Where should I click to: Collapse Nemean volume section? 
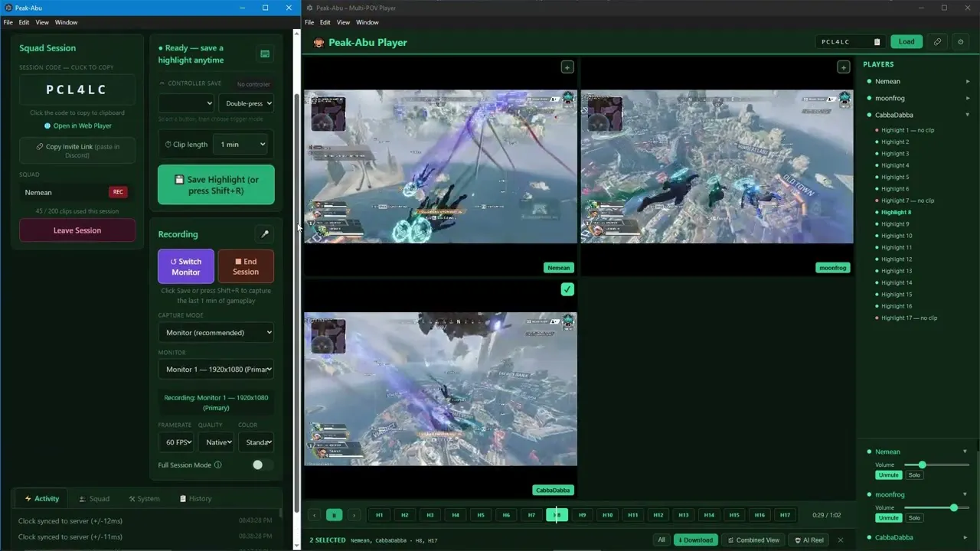click(965, 452)
